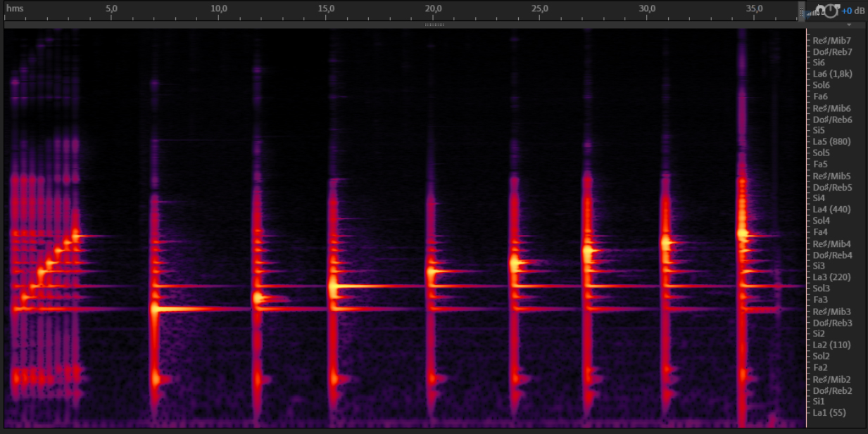This screenshot has height=434, width=868.
Task: Click La4 (440) on the pitch scale
Action: (x=831, y=209)
